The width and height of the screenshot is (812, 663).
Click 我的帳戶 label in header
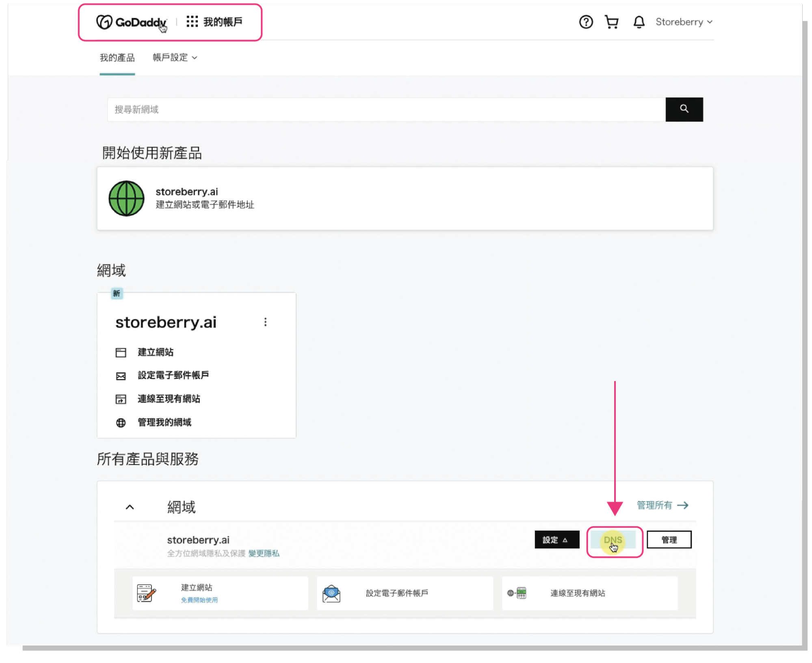click(223, 22)
